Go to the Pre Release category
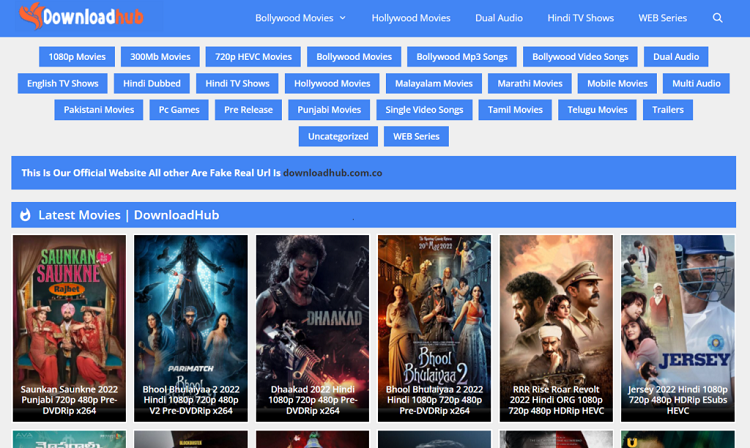This screenshot has width=750, height=448. [x=248, y=110]
